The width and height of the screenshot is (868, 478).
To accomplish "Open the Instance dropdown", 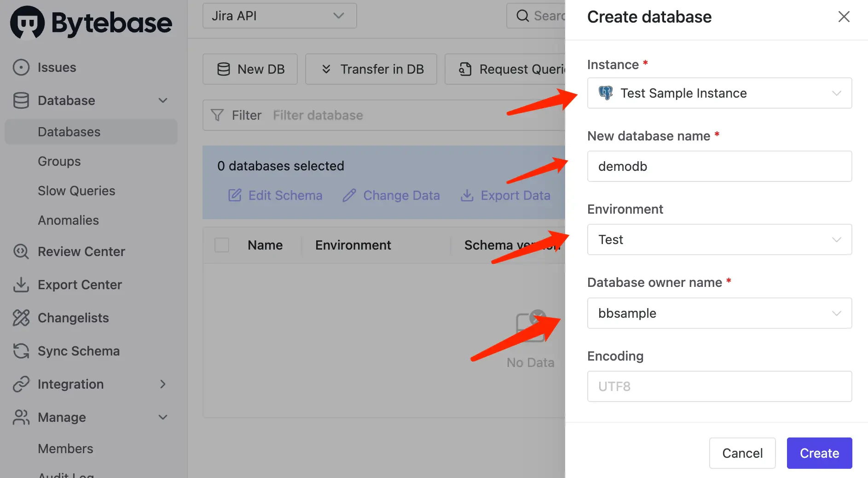I will pos(719,93).
